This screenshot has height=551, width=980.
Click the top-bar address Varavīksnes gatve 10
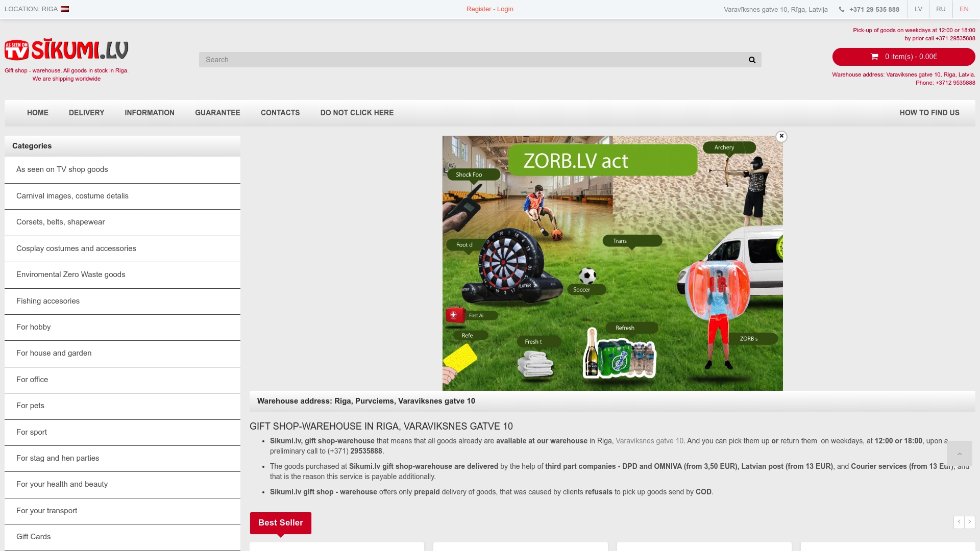(x=776, y=10)
